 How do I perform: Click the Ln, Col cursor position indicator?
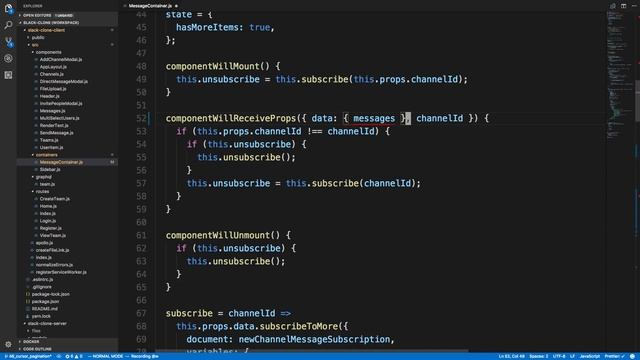[x=511, y=356]
